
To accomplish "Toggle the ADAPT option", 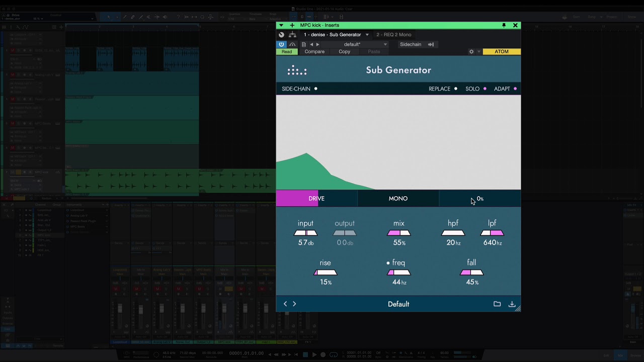I will [505, 89].
